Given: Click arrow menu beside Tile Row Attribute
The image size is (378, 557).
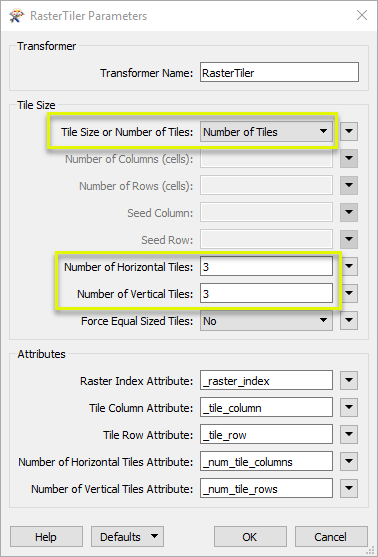Looking at the screenshot, I should pos(349,434).
